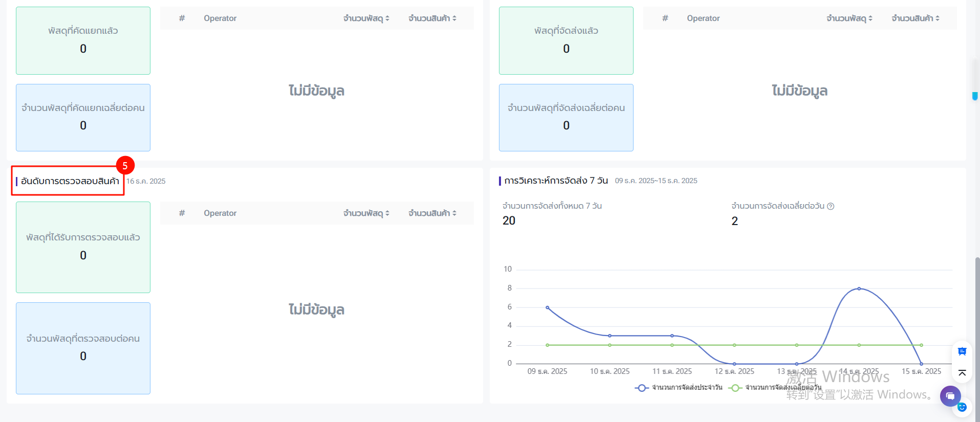Open the blue tutorial board icon
Screen dimensions: 980x422
pyautogui.click(x=962, y=351)
